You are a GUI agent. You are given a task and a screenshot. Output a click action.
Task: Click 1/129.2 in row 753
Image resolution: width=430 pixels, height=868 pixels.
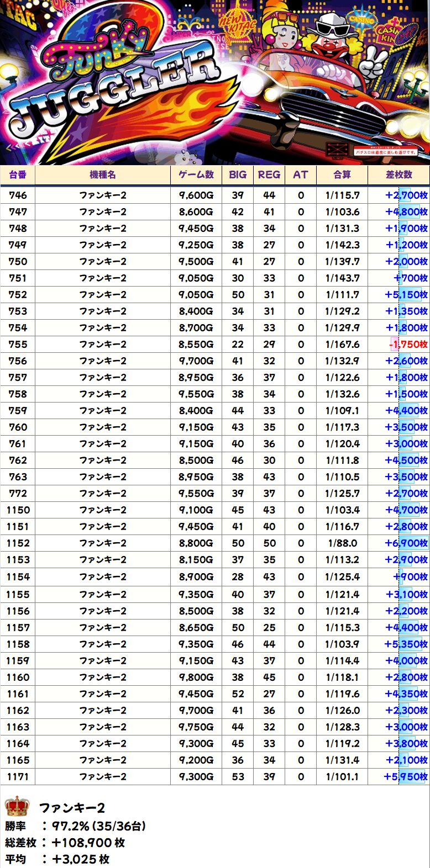[x=342, y=311]
